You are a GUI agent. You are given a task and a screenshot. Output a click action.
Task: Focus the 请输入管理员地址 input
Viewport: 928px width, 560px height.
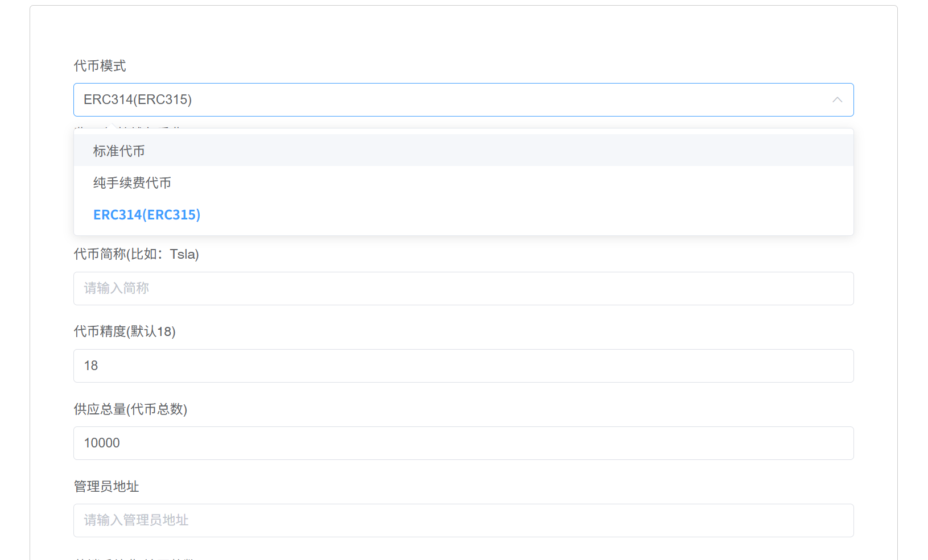pyautogui.click(x=464, y=520)
